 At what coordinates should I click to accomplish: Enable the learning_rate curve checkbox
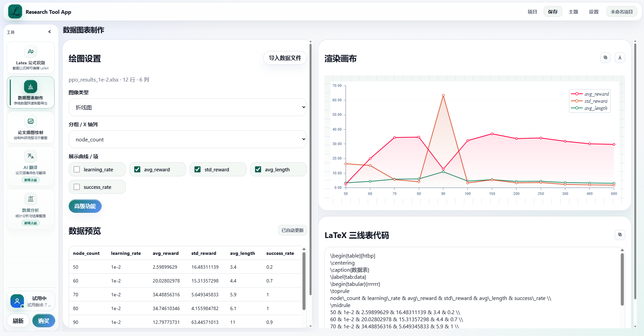77,169
